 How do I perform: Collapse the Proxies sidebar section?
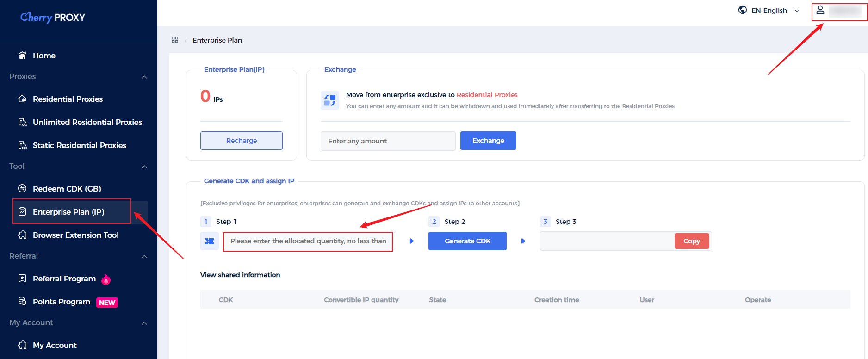144,77
